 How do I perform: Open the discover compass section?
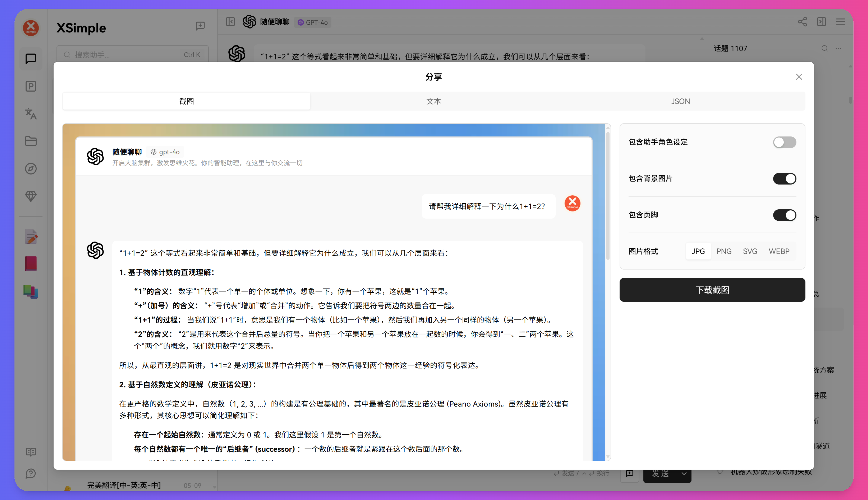(x=31, y=168)
